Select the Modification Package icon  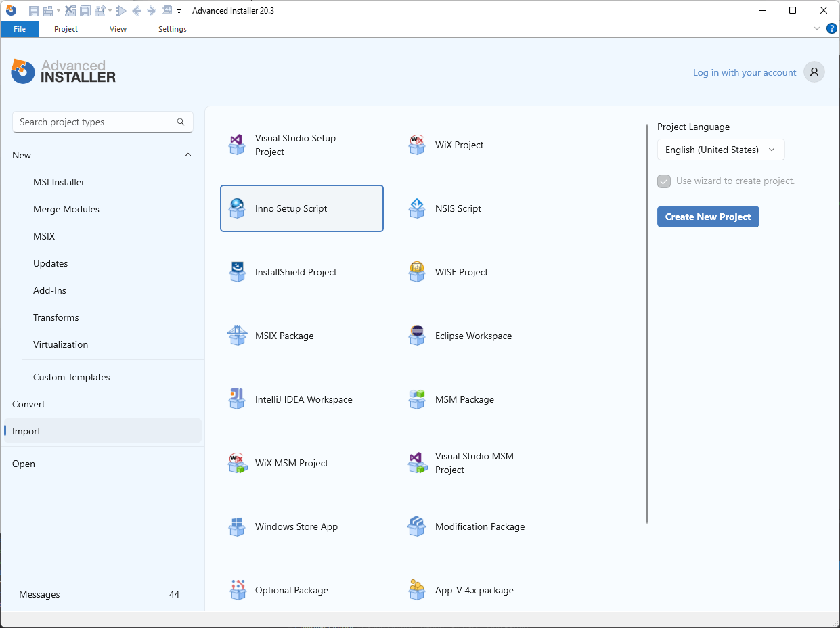pos(417,526)
